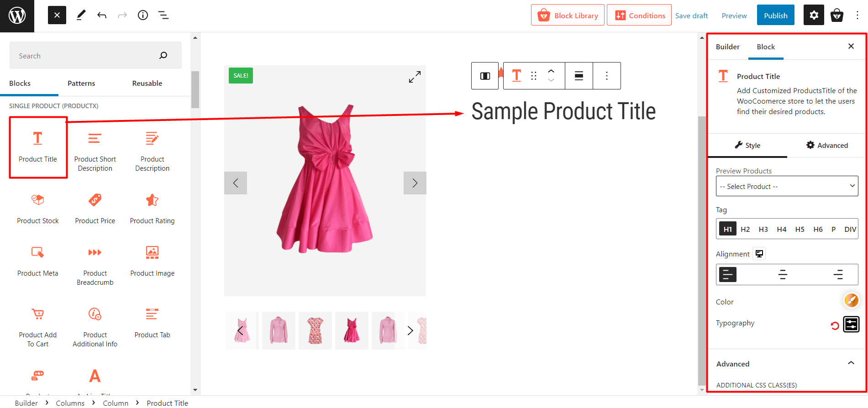Open the title Color picker
The image size is (868, 408).
click(851, 300)
